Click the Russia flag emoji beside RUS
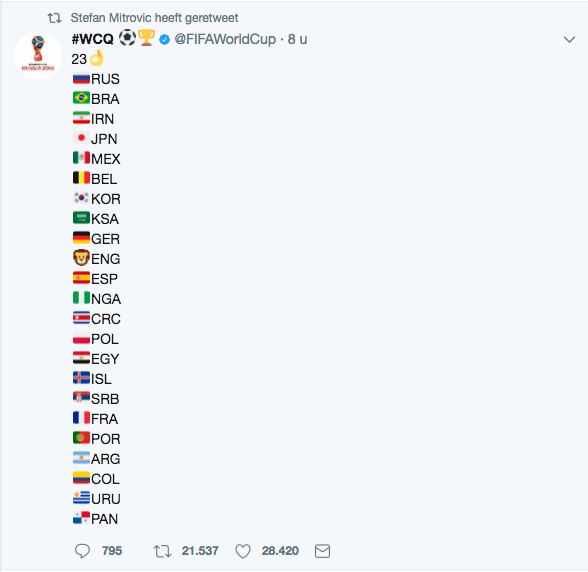Image resolution: width=588 pixels, height=572 pixels. click(x=81, y=78)
